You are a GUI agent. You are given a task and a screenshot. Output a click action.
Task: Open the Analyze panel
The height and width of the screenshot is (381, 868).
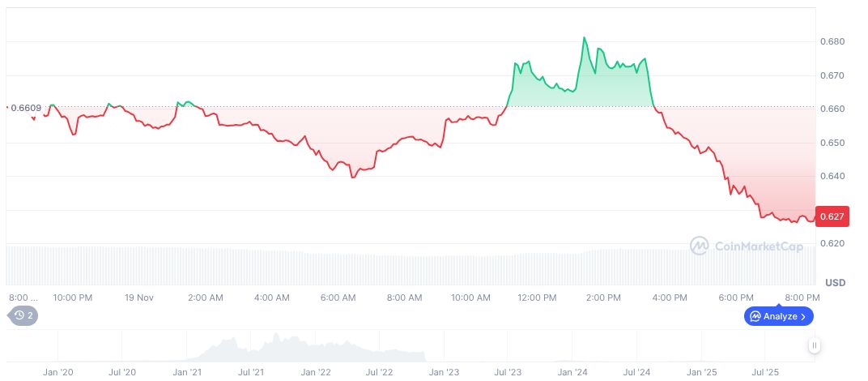point(778,316)
